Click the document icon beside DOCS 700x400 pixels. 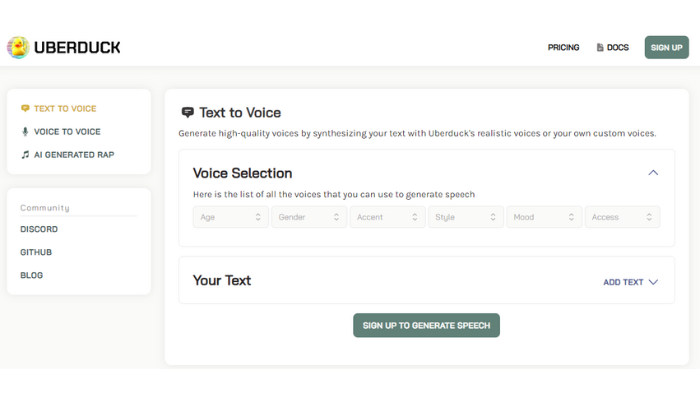[600, 47]
